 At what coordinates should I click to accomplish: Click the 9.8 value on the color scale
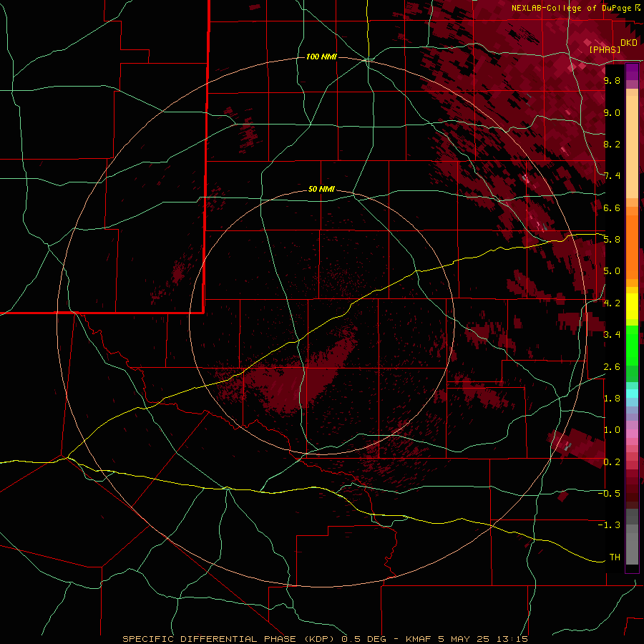612,80
